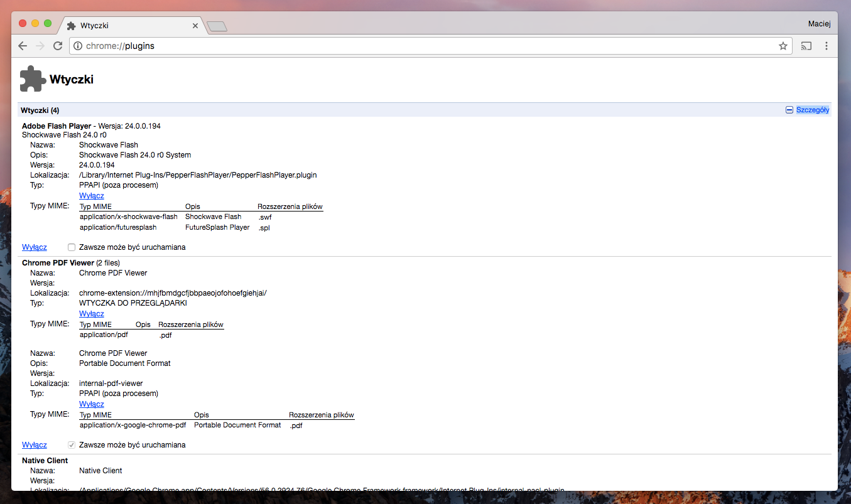Viewport: 851px width, 504px height.
Task: Click Wyłącz under Shockwave Flash Typ PPAPI
Action: 92,196
